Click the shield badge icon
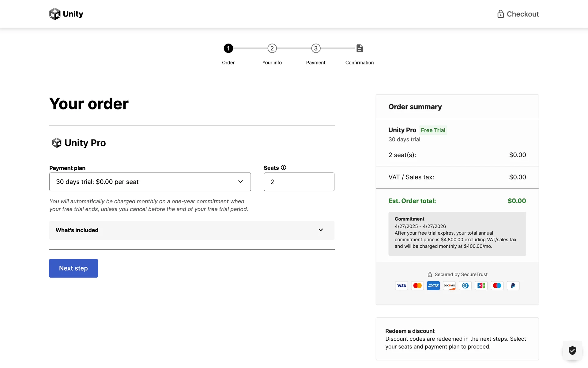 pos(572,350)
